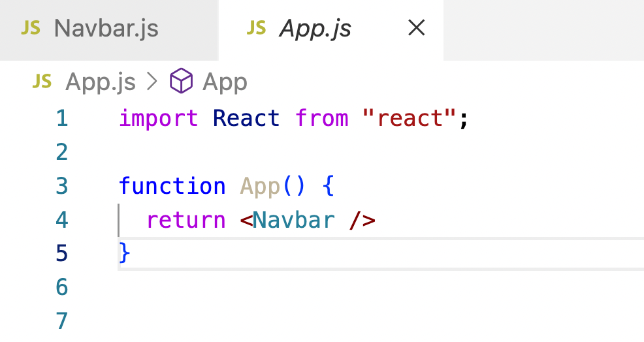
Task: Switch to the Navbar.js tab
Action: tap(109, 29)
